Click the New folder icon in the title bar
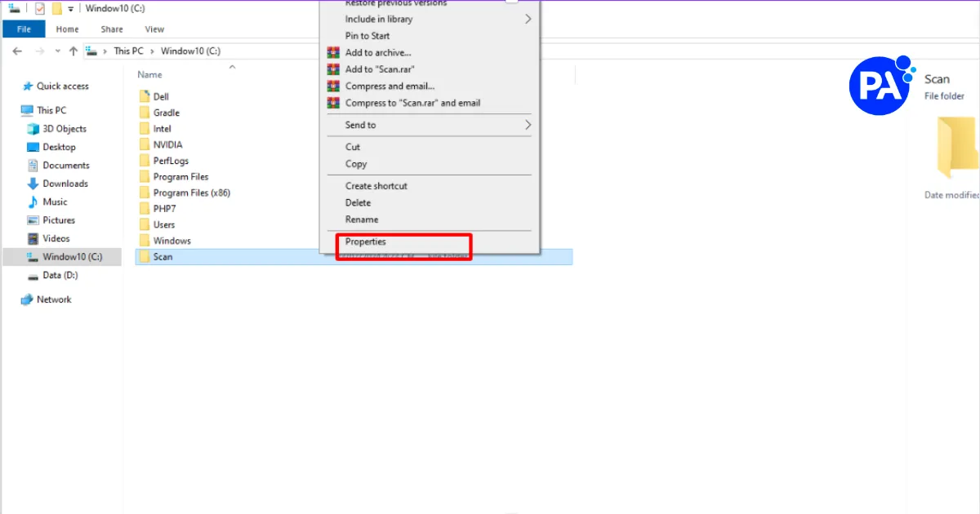The height and width of the screenshot is (514, 980). point(56,8)
